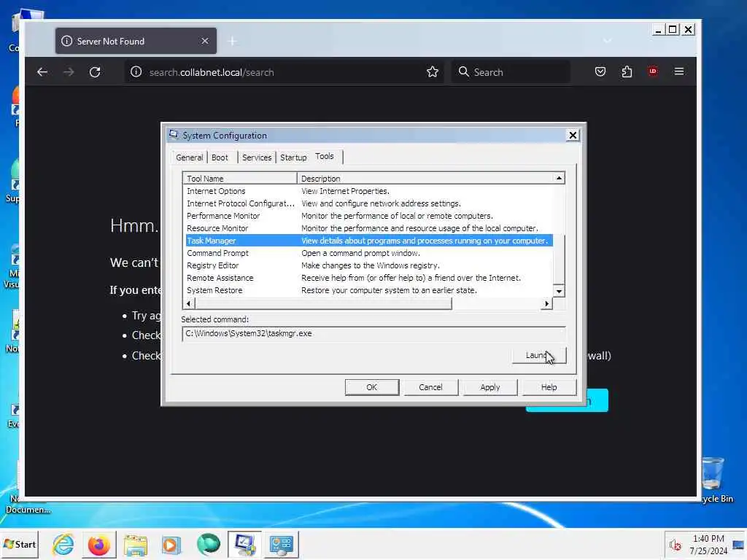Open a new tab with plus button
This screenshot has width=747, height=560.
232,42
